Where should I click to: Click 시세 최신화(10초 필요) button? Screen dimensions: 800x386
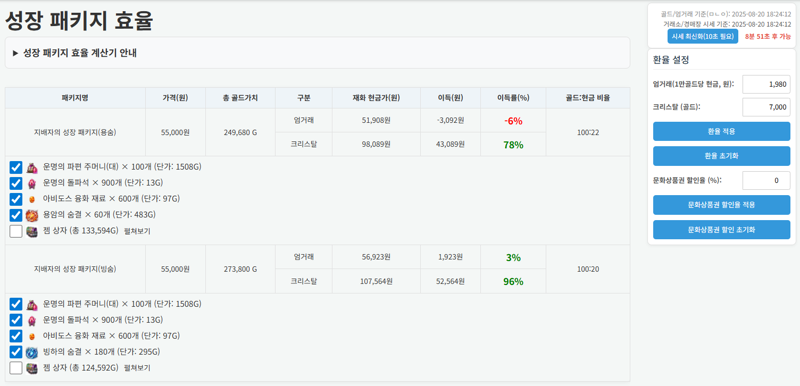point(703,36)
